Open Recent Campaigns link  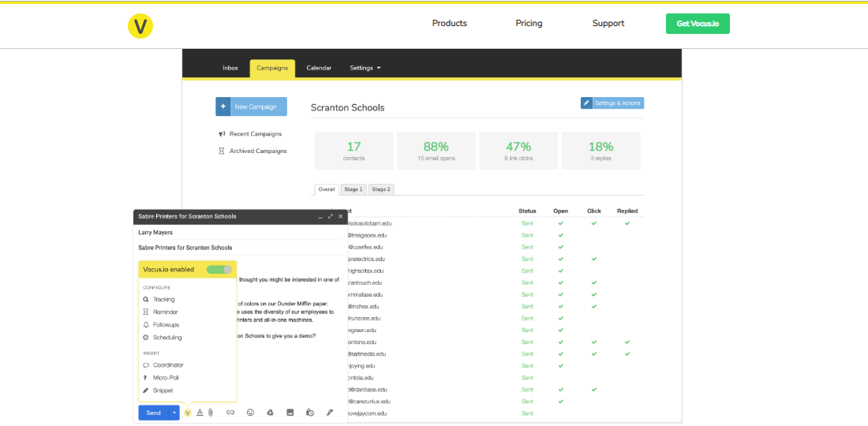(255, 134)
